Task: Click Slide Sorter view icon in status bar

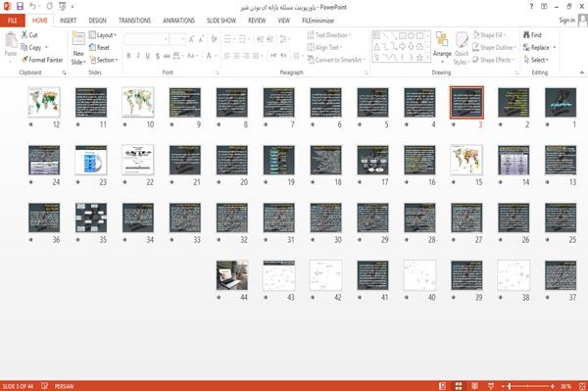Action: [x=459, y=386]
